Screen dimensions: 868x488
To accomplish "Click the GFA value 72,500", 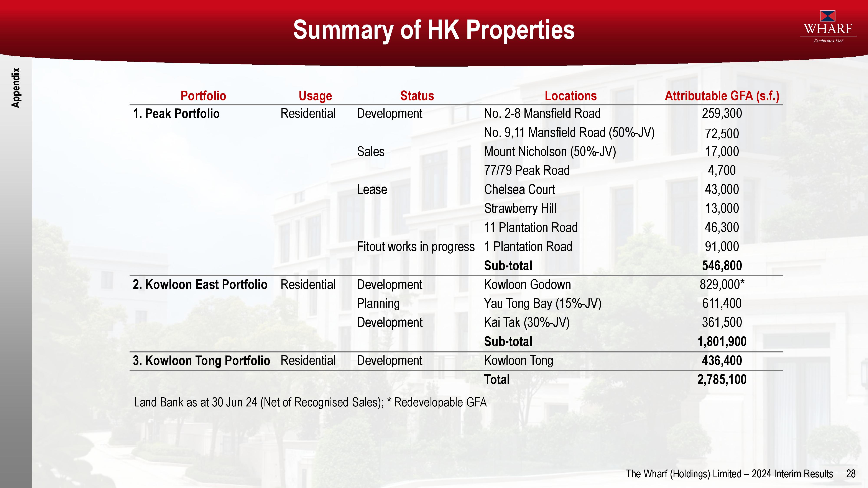I will pos(722,134).
